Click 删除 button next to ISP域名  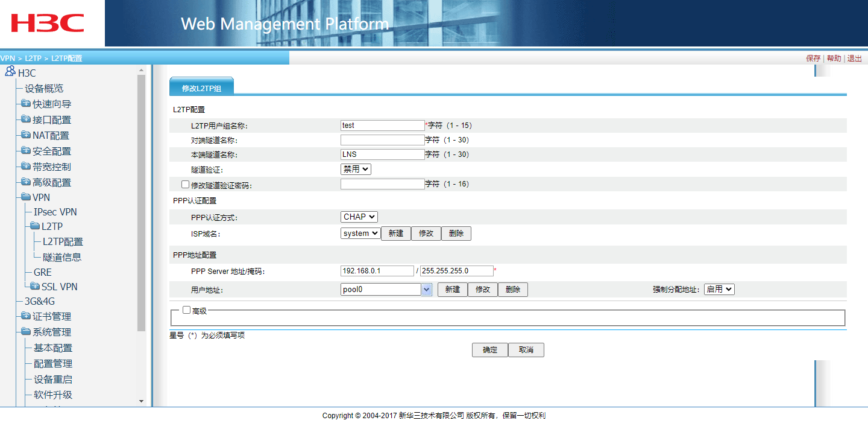pyautogui.click(x=456, y=234)
